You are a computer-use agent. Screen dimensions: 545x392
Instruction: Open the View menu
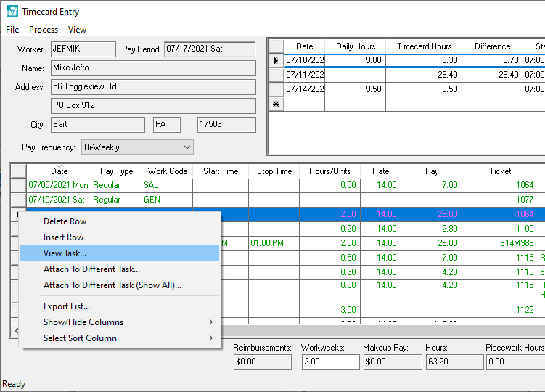pos(77,30)
